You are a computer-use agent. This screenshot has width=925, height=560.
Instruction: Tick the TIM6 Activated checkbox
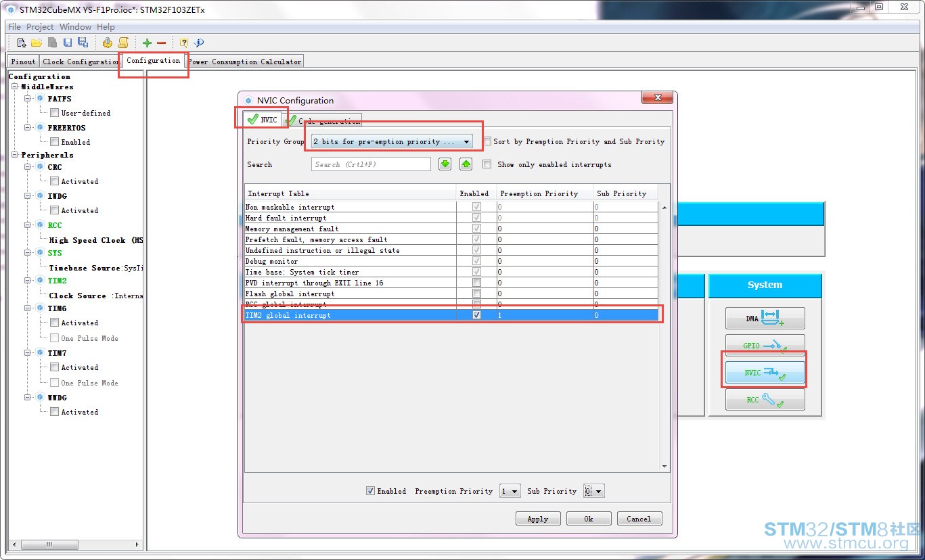[54, 323]
